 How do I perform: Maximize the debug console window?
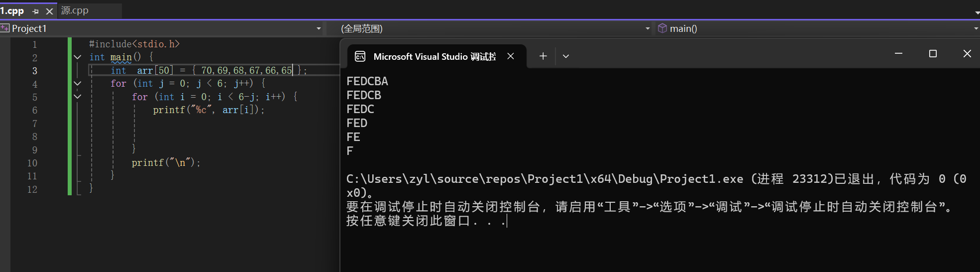[x=933, y=53]
